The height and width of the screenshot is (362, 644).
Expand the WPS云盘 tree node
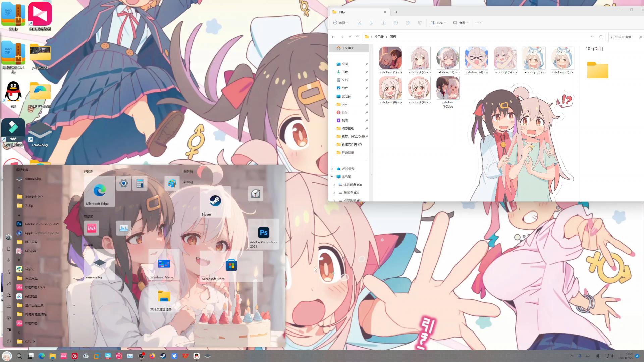click(x=332, y=169)
